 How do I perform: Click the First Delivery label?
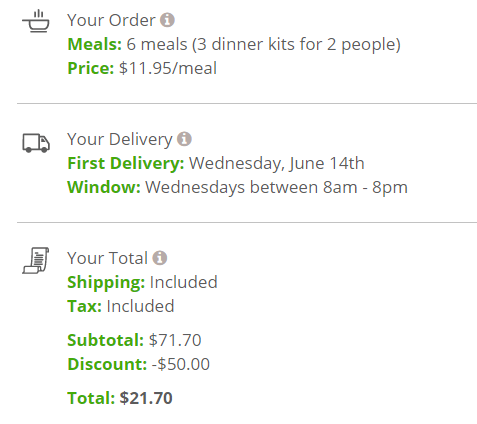pyautogui.click(x=126, y=164)
